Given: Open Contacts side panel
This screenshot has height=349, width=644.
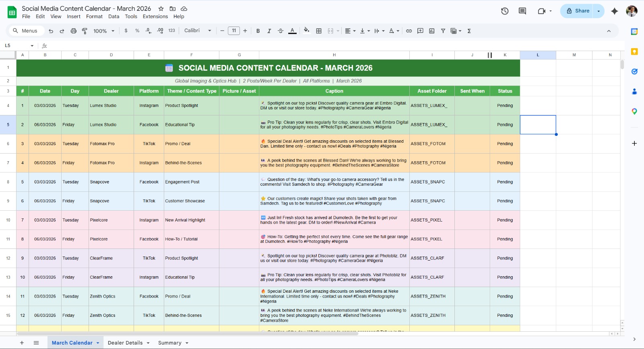Looking at the screenshot, I should pyautogui.click(x=634, y=91).
